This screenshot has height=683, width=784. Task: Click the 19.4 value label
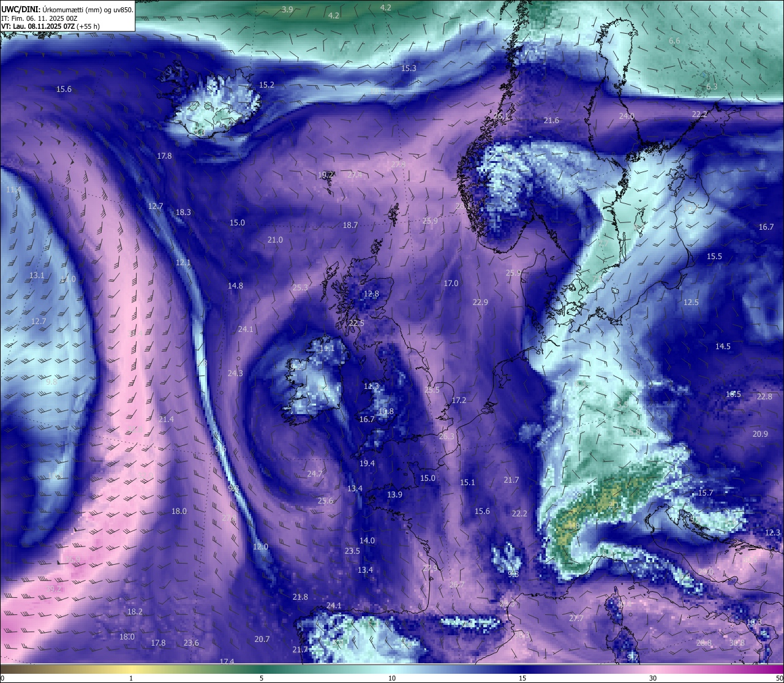367,463
